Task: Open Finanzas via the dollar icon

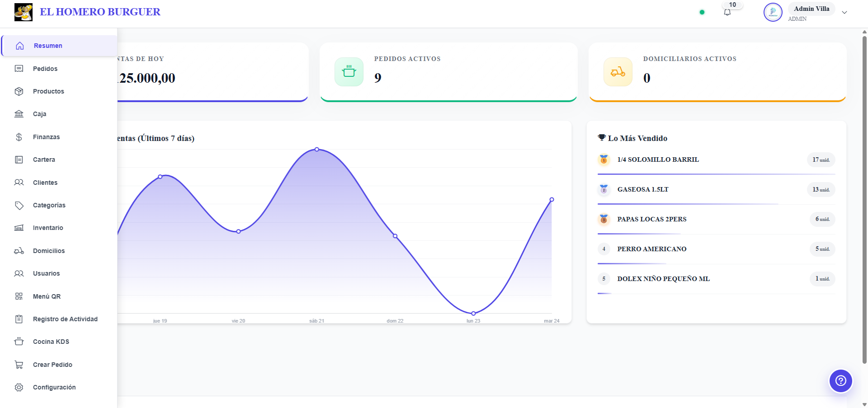Action: pyautogui.click(x=19, y=136)
